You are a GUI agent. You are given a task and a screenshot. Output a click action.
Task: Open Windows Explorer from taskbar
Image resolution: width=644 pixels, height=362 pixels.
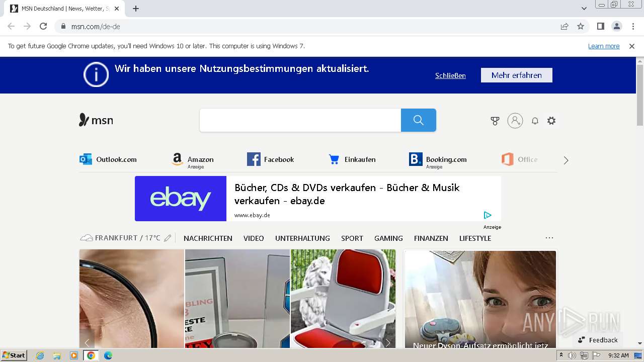point(57,355)
